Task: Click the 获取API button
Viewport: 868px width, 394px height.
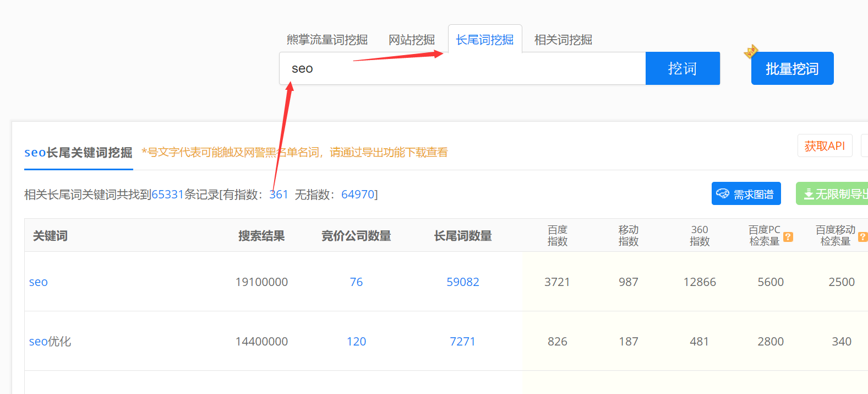Action: 824,146
